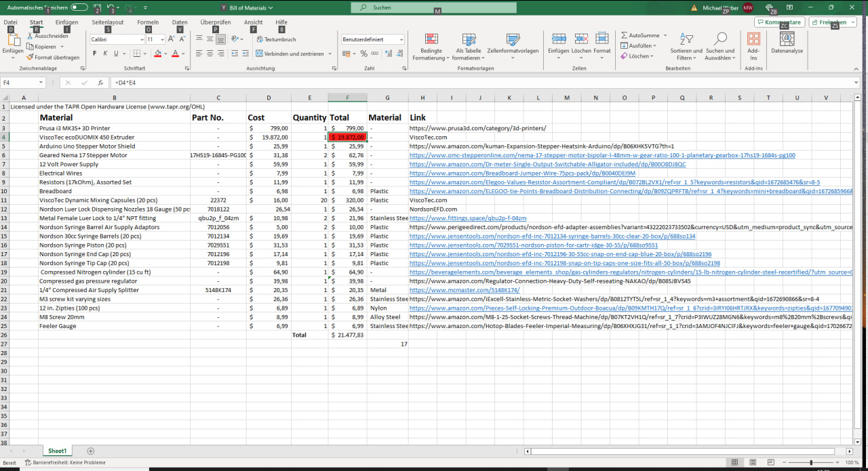
Task: Switch to the Überprüfen ribbon tab
Action: (x=216, y=22)
